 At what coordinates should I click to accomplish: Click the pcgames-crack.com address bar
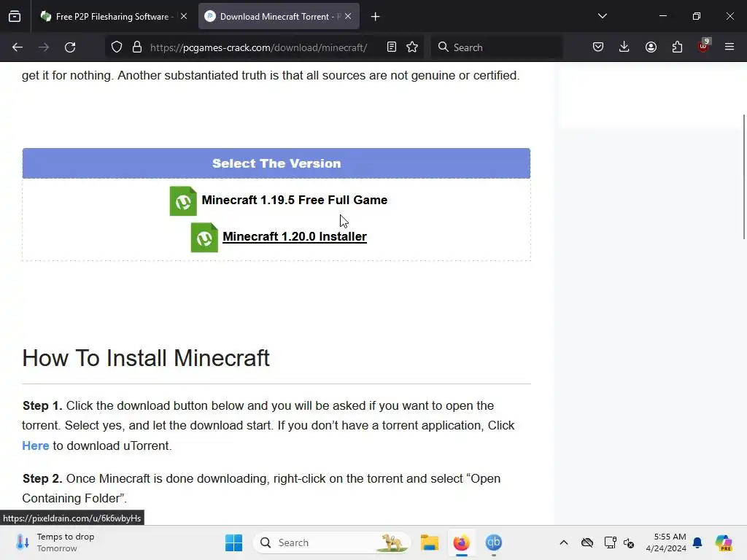pos(258,47)
